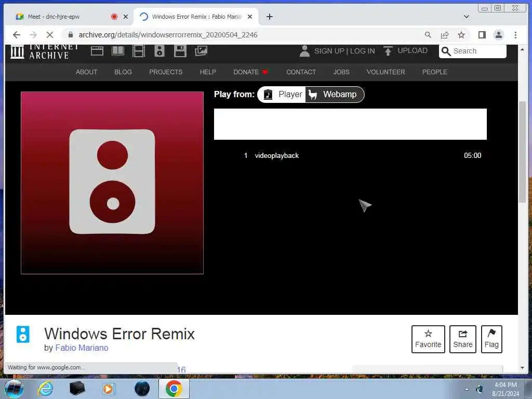The image size is (532, 399).
Task: Click the UPLOAD link text
Action: tap(413, 50)
